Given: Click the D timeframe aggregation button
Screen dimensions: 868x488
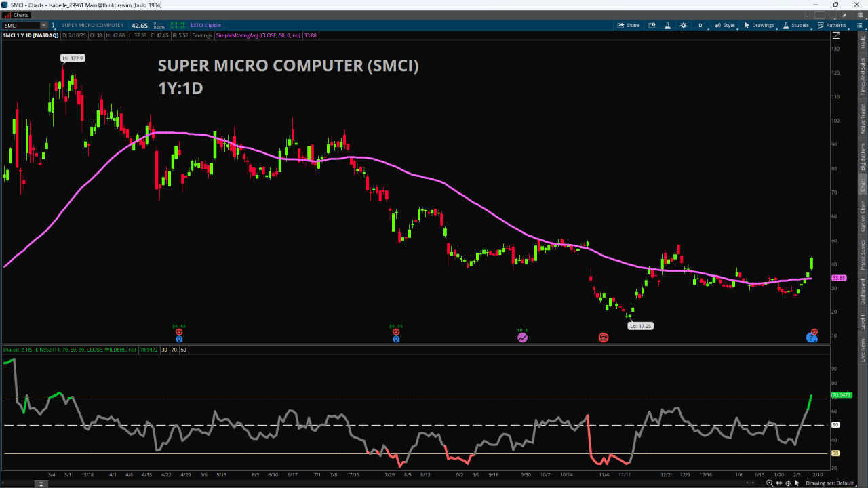Looking at the screenshot, I should pos(701,25).
